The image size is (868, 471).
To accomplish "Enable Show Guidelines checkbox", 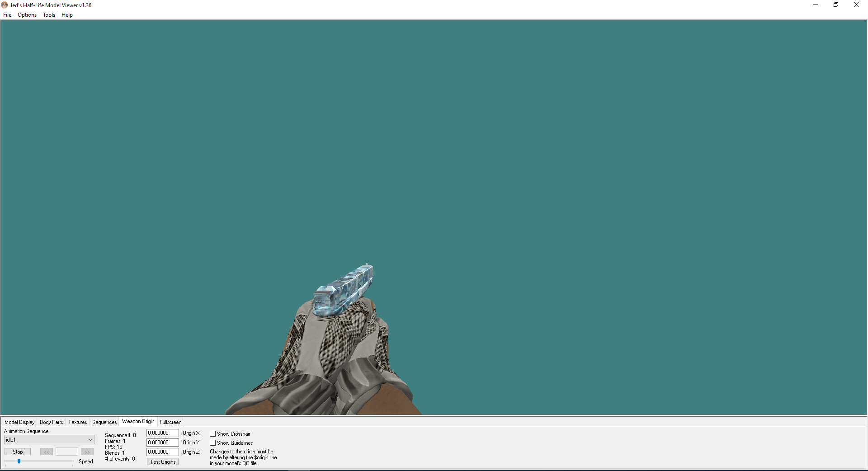I will 212,443.
